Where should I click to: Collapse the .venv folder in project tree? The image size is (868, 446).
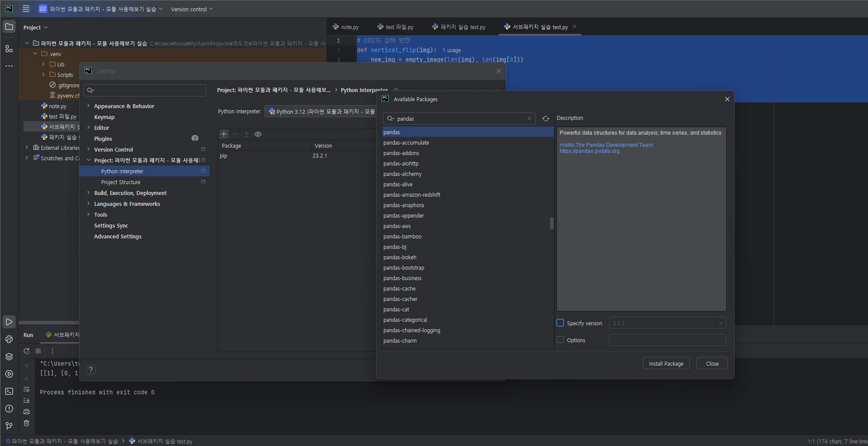point(35,53)
